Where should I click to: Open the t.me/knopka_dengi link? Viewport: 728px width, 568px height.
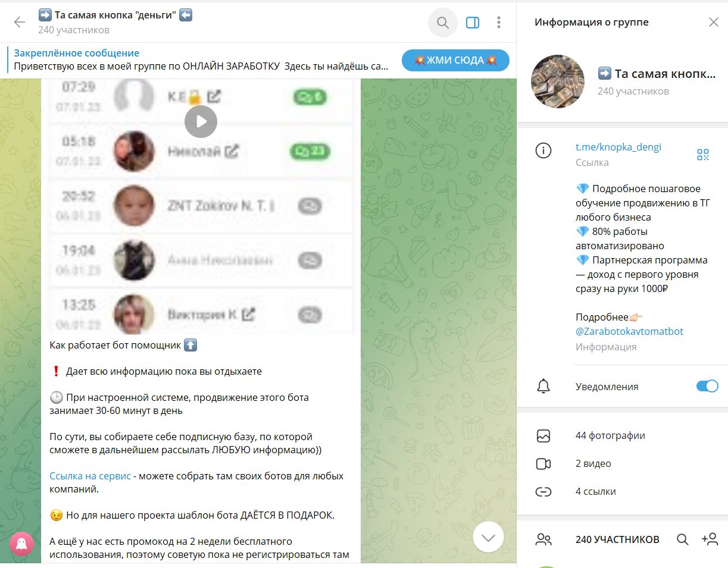[618, 147]
